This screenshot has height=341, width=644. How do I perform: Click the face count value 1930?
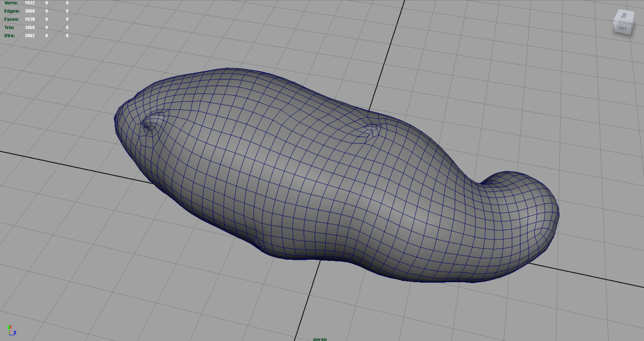30,19
